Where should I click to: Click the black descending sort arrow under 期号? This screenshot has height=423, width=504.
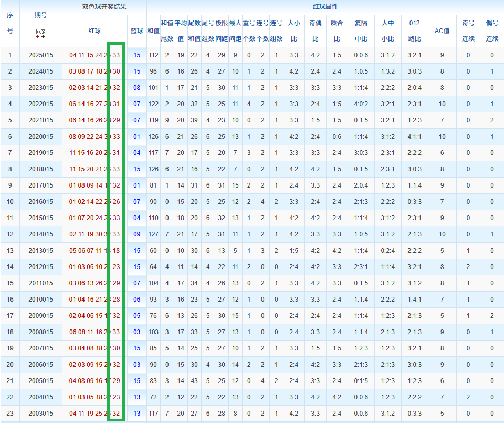coord(43,36)
